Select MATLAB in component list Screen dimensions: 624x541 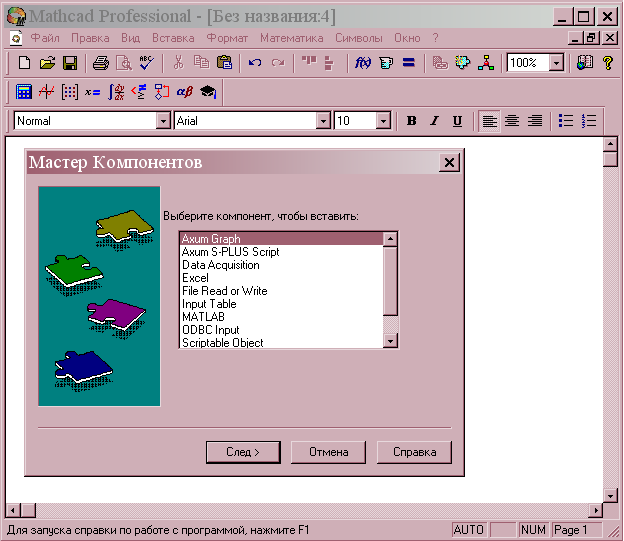point(282,317)
